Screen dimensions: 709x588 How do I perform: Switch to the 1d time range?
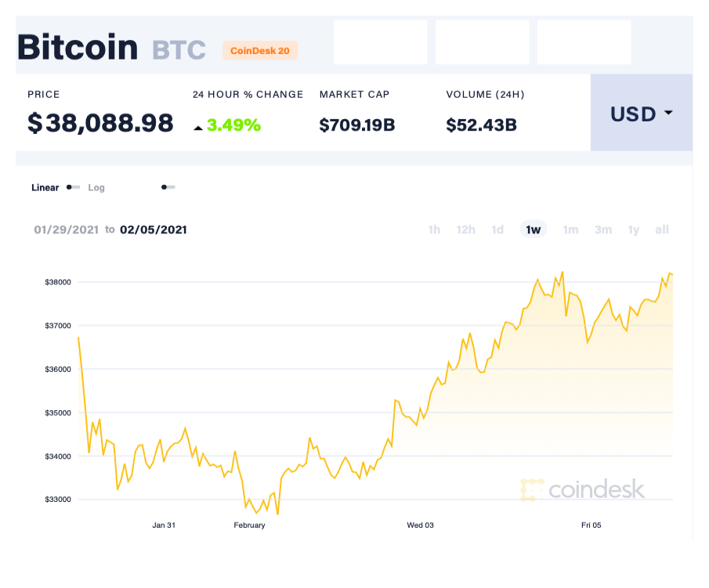click(x=497, y=229)
